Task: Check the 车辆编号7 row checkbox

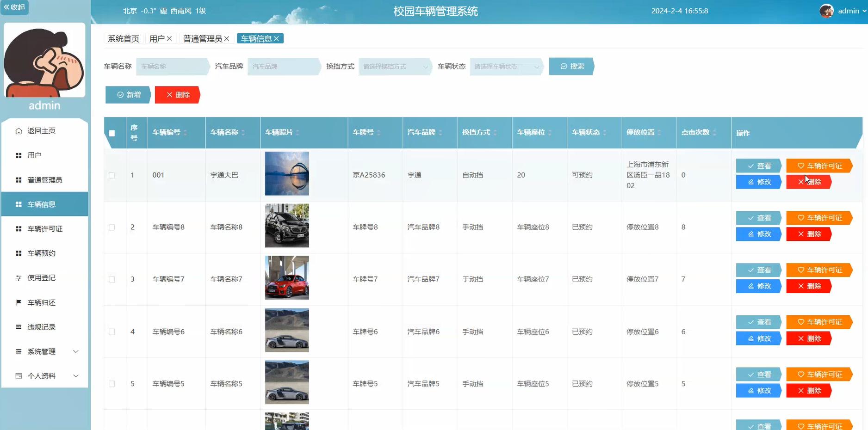Action: (112, 280)
